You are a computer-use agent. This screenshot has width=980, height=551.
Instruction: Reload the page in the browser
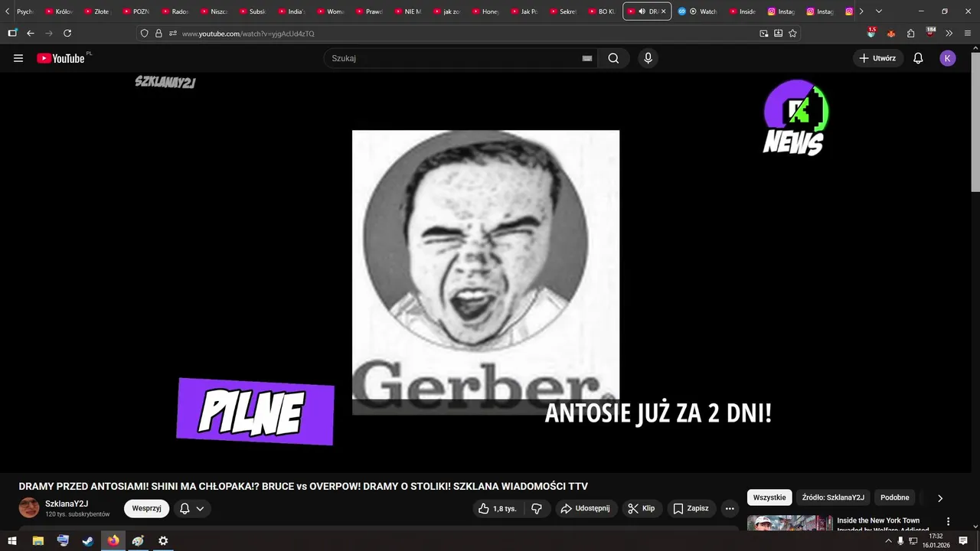[x=67, y=33]
